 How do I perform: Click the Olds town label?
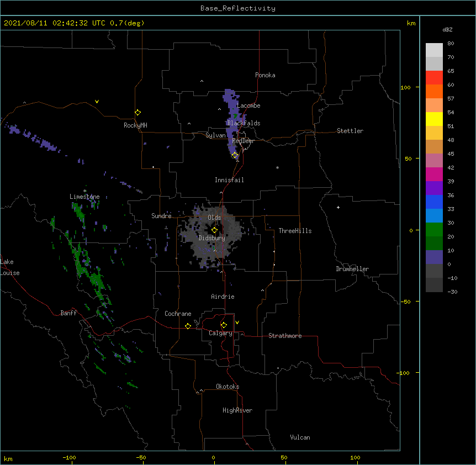(214, 218)
